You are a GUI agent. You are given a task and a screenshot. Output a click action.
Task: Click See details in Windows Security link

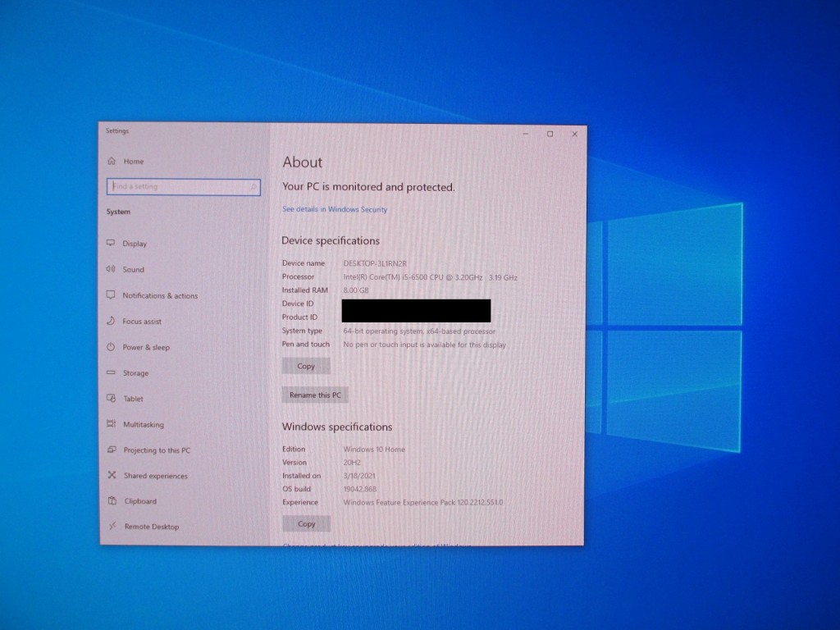(x=335, y=209)
